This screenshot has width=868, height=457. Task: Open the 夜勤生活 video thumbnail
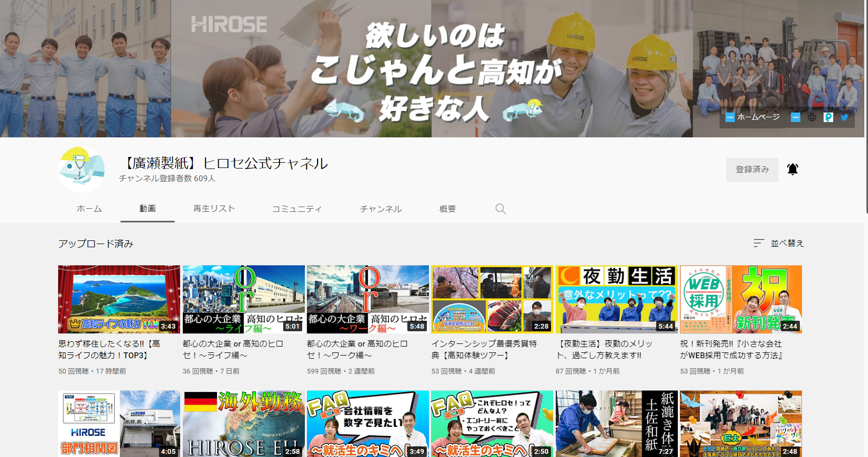(617, 299)
